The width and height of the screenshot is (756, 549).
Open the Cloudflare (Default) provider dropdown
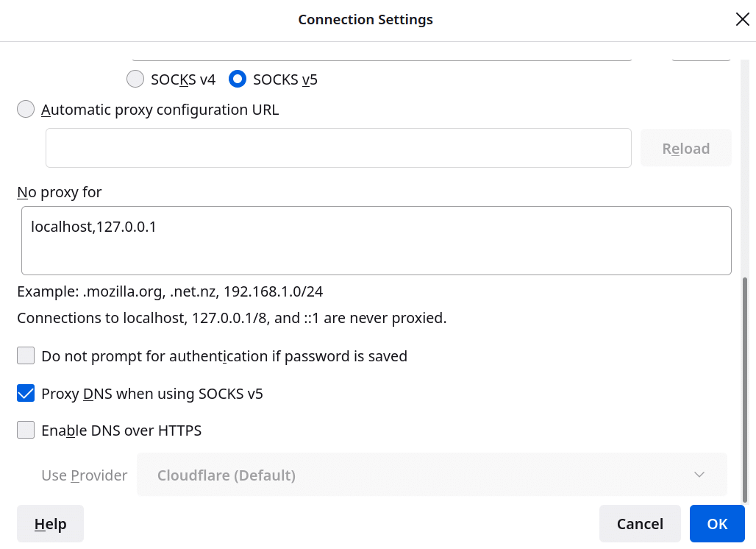click(431, 475)
